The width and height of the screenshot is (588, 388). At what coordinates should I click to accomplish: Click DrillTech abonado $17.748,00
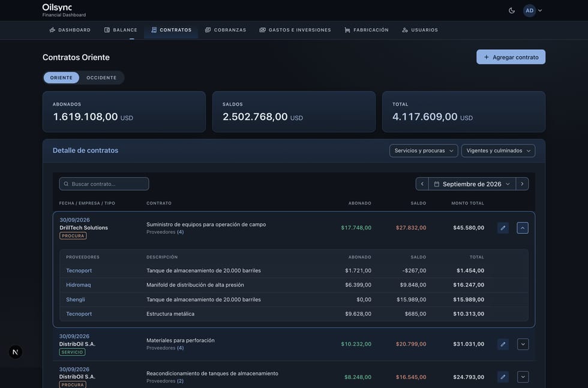pos(356,228)
